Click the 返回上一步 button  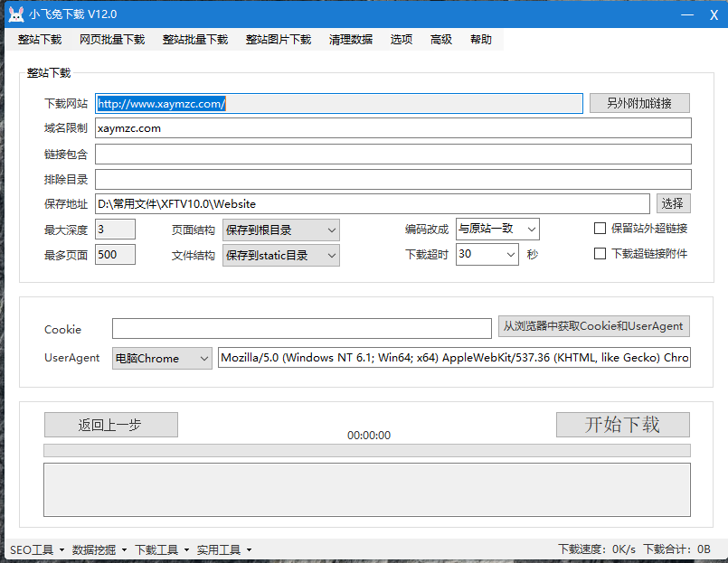tap(110, 425)
